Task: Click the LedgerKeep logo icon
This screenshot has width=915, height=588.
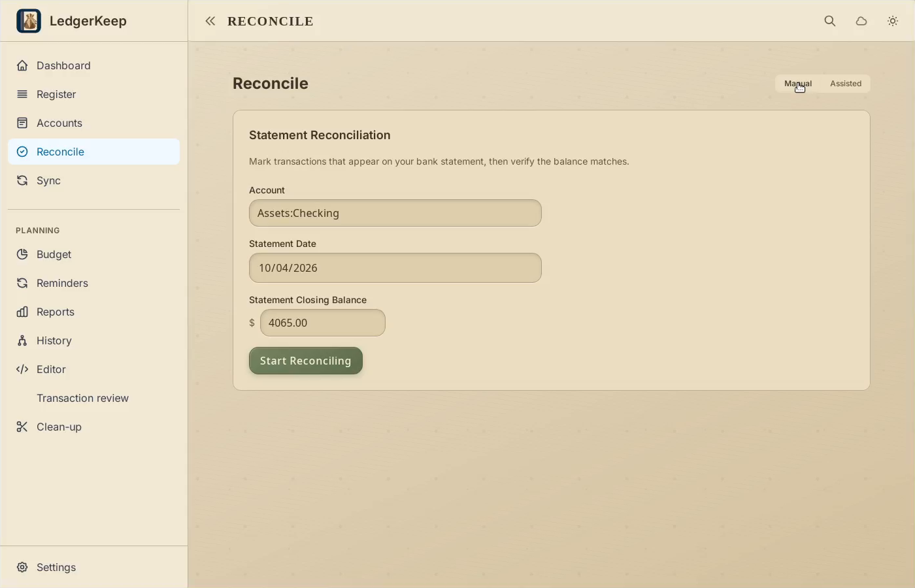Action: [29, 21]
